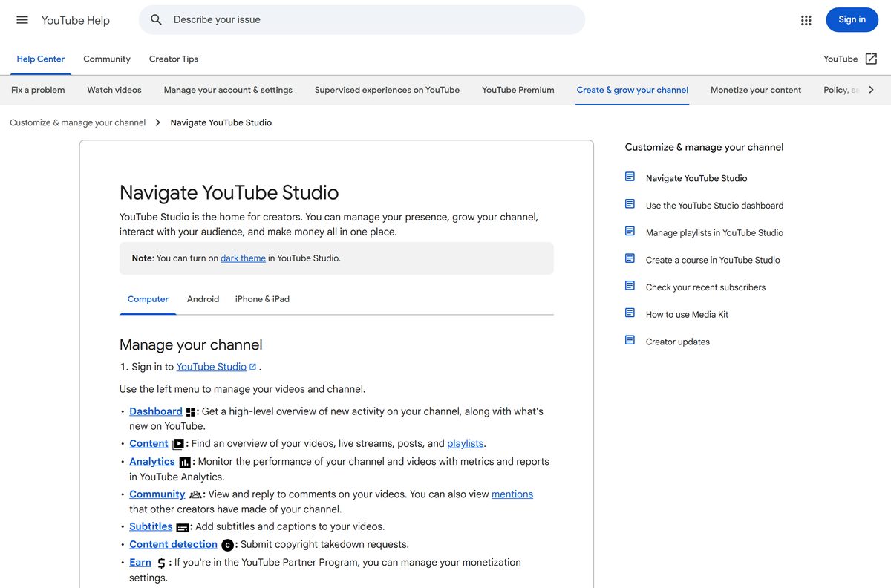Screen dimensions: 891x588
Task: Open the Subtitles link
Action: 151,527
